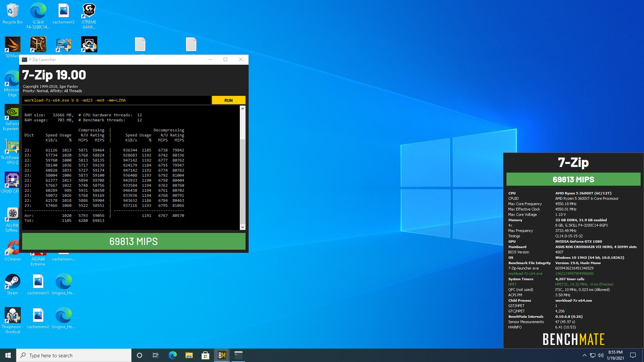Open the volume control in tray

pyautogui.click(x=601, y=355)
